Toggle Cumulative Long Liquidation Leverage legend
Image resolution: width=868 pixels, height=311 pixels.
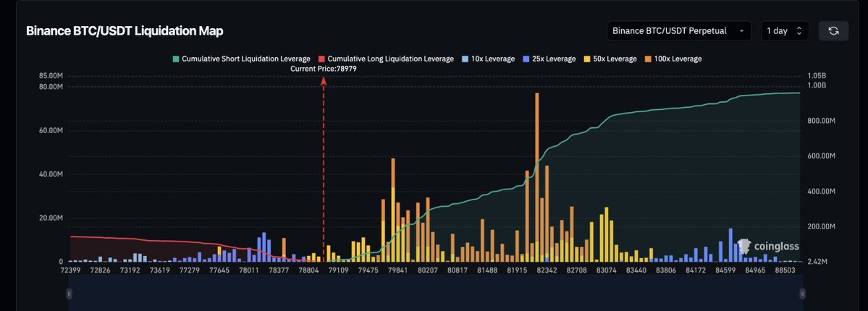(386, 59)
